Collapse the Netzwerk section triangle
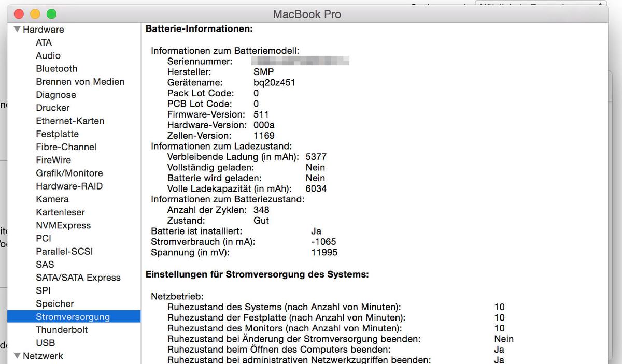The image size is (622, 364). click(x=18, y=356)
